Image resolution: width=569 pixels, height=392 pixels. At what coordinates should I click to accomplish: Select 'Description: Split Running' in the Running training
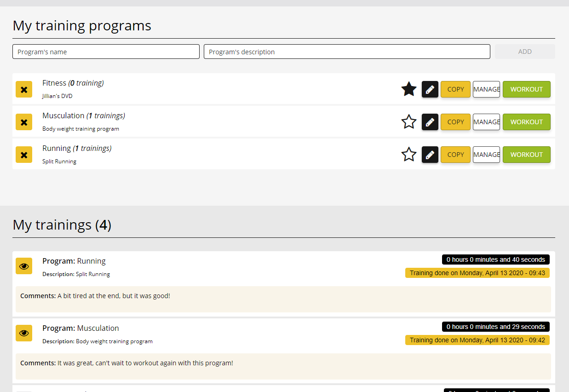76,274
